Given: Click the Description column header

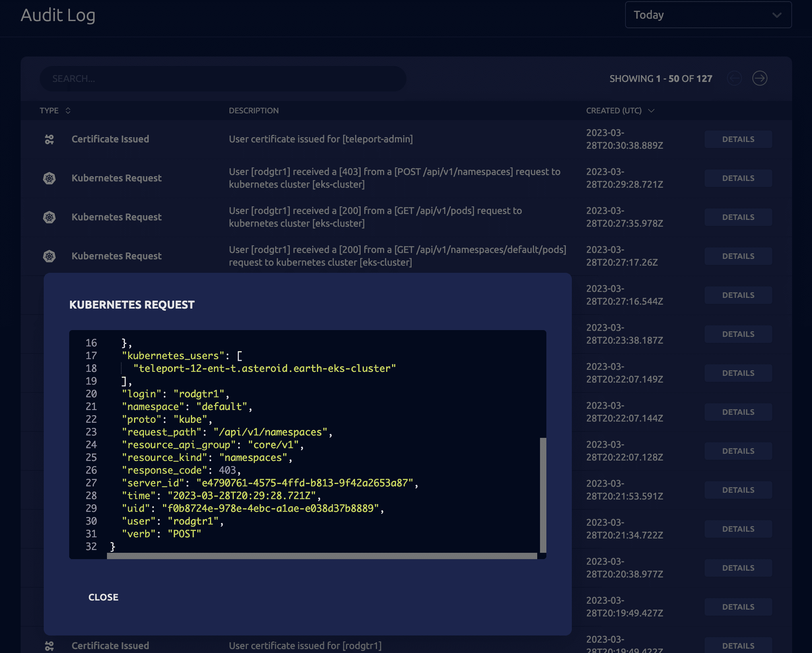Looking at the screenshot, I should click(254, 111).
